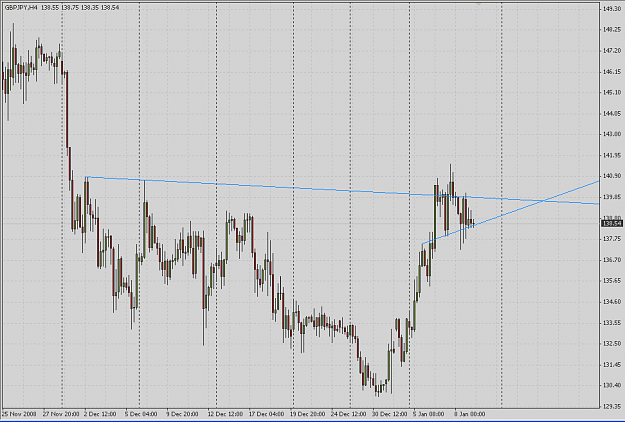The image size is (625, 422).
Task: Click the 137.75 price axis label
Action: click(612, 239)
